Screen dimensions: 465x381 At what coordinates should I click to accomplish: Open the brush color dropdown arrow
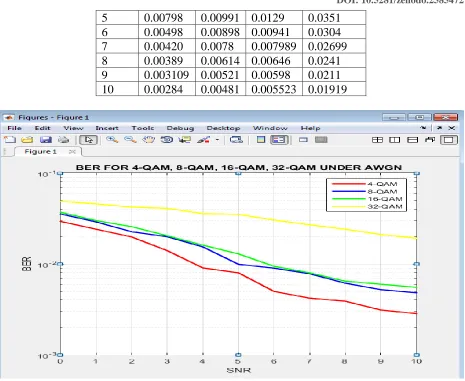217,140
